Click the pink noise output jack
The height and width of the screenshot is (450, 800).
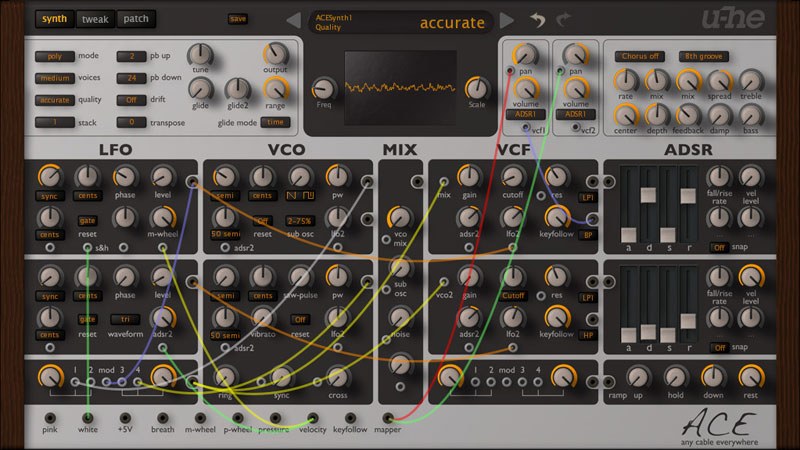click(49, 418)
